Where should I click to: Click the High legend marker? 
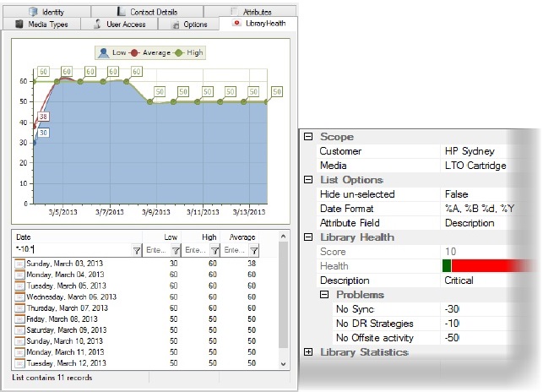(178, 52)
